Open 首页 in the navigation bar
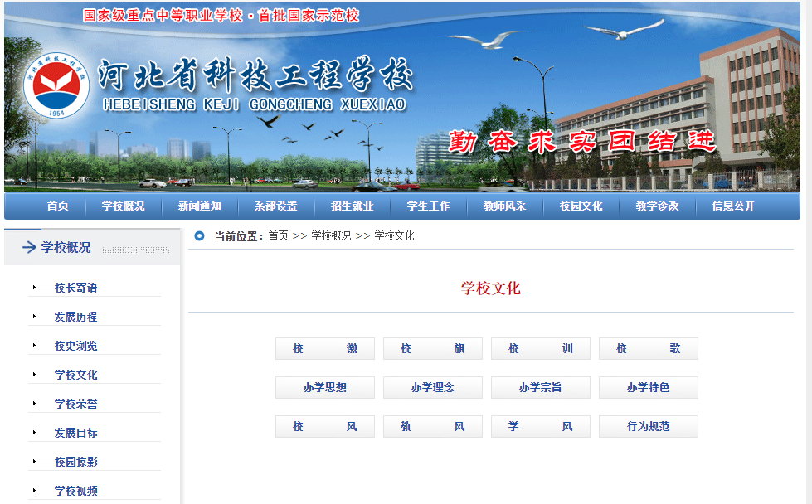Image resolution: width=812 pixels, height=504 pixels. pos(57,206)
